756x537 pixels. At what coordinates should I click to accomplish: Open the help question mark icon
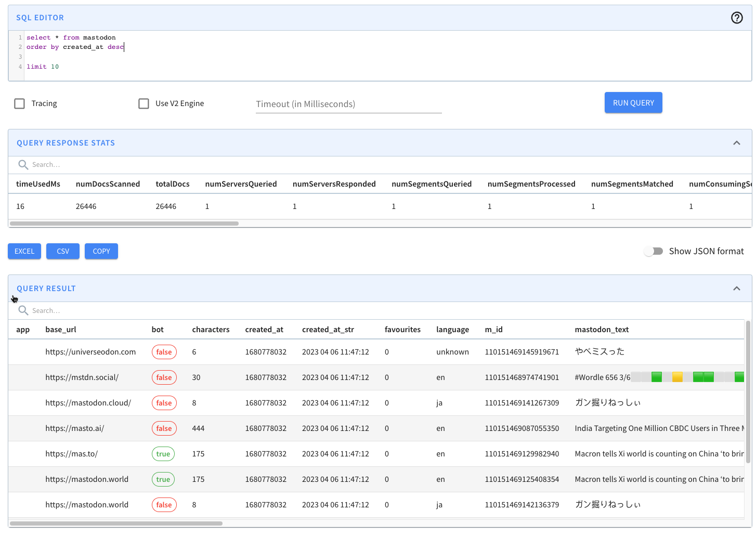click(x=737, y=17)
